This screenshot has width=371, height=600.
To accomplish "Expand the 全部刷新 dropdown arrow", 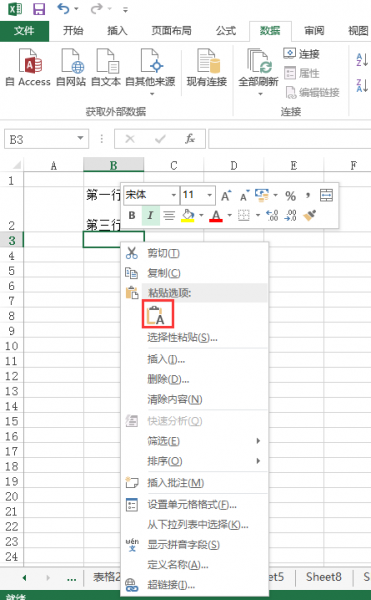I will [260, 94].
